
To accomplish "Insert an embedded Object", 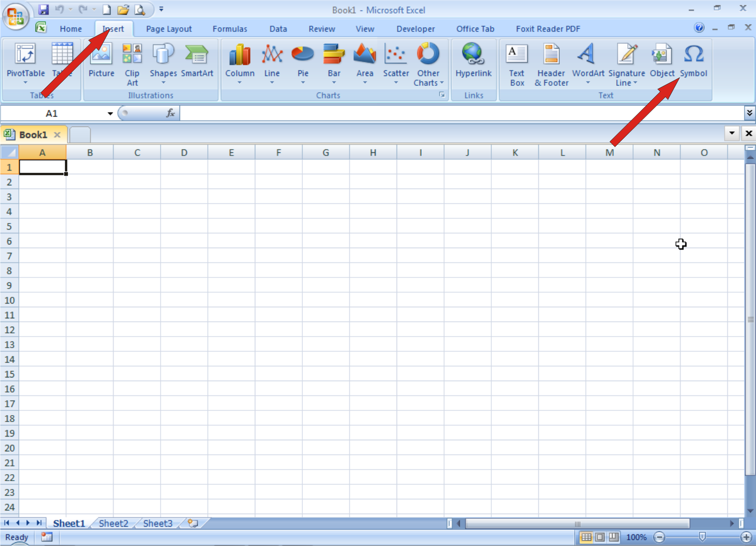I will click(661, 60).
